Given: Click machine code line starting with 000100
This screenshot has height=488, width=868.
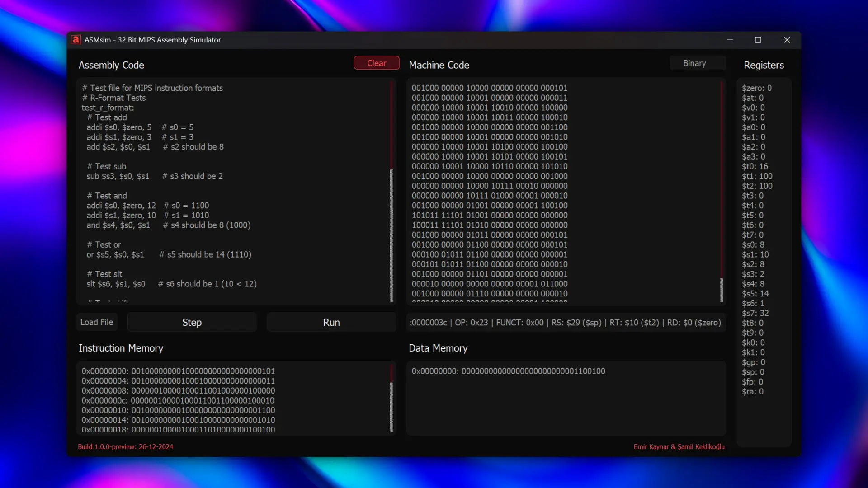Looking at the screenshot, I should [490, 254].
